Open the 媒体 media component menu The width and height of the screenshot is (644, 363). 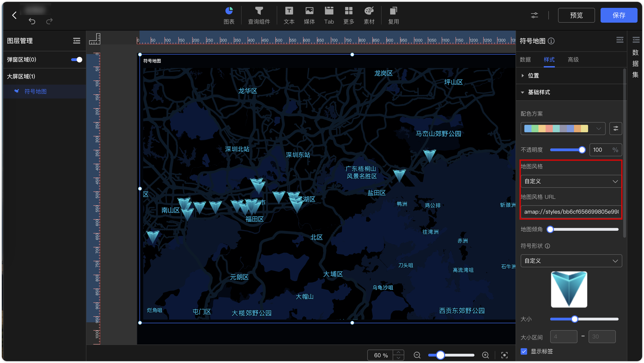[x=309, y=15]
